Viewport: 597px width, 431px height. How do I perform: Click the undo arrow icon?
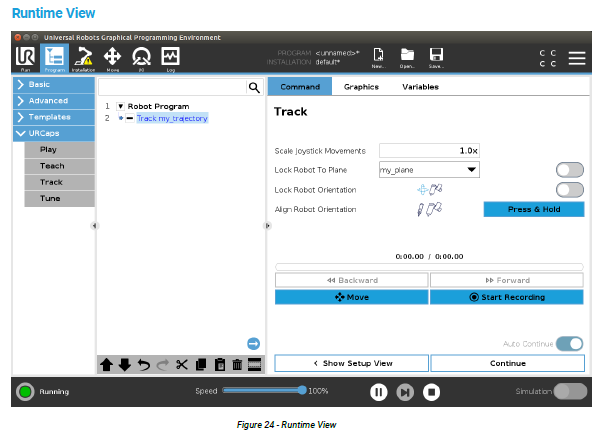pyautogui.click(x=144, y=365)
